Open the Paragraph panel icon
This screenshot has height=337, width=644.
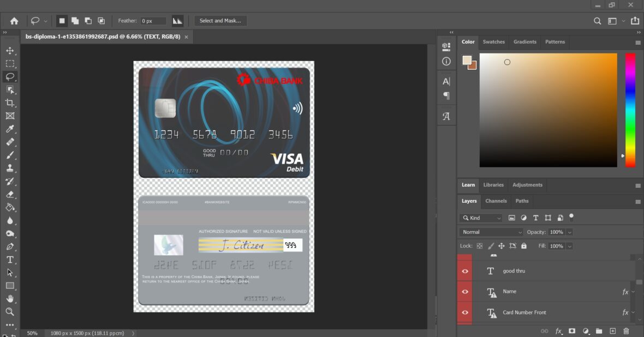coord(446,95)
